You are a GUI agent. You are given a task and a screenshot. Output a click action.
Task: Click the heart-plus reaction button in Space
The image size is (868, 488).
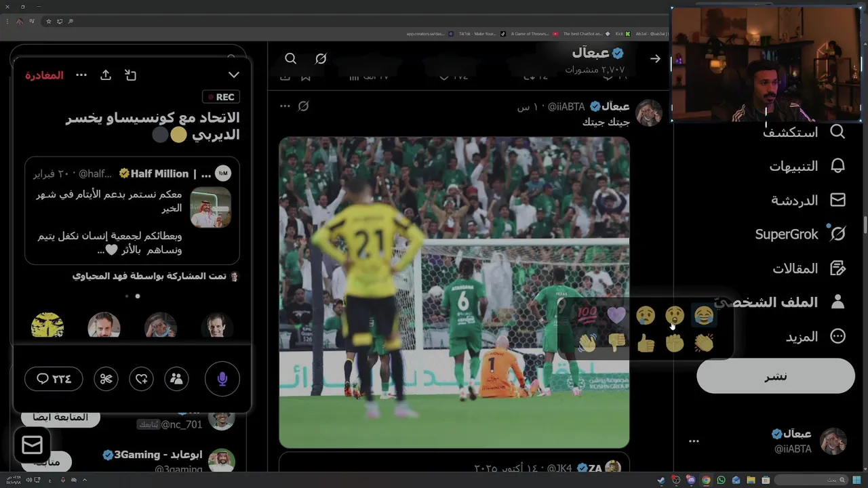pyautogui.click(x=142, y=379)
